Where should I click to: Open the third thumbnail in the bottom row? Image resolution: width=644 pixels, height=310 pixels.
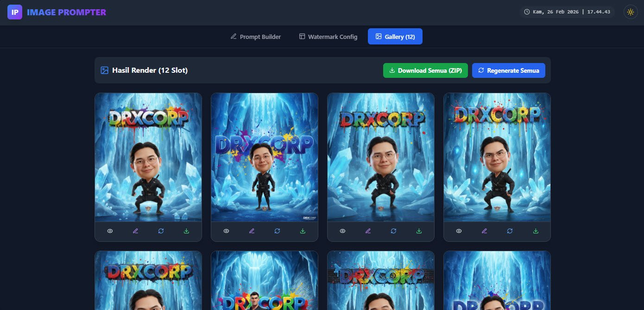click(x=381, y=280)
